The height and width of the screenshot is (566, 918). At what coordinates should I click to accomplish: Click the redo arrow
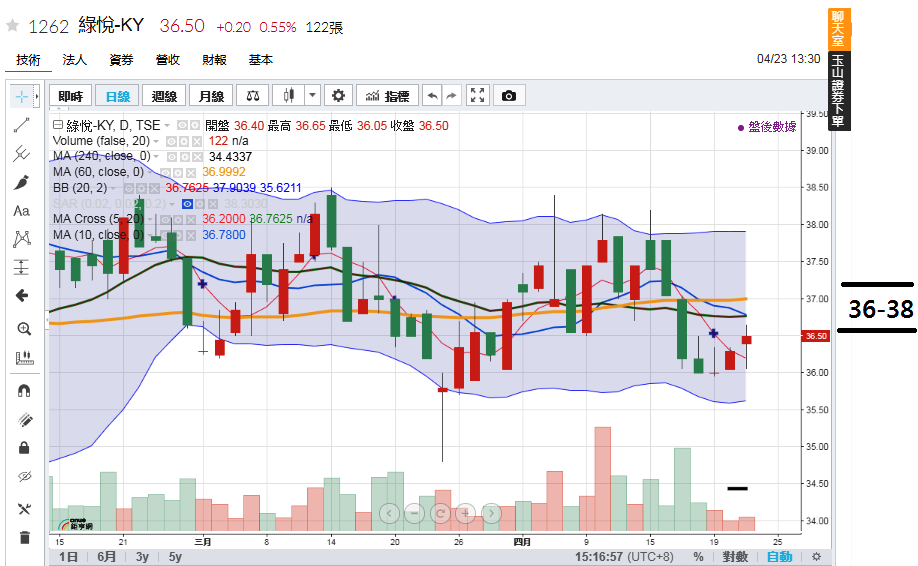coord(451,96)
